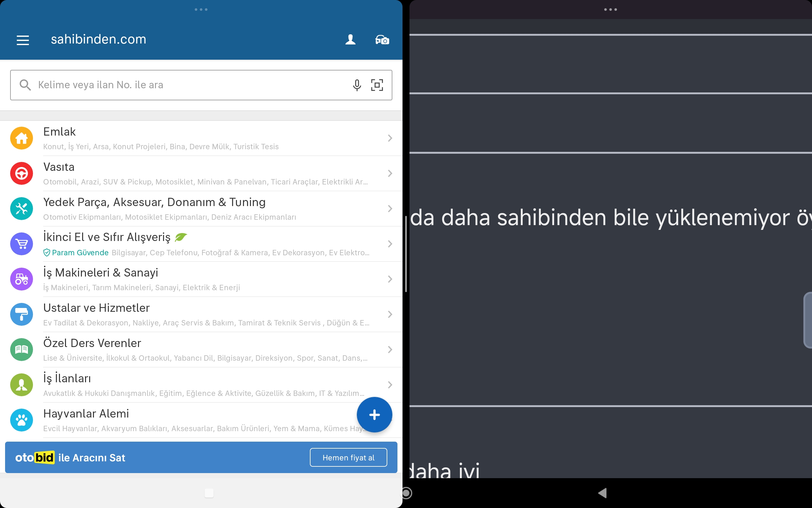Tap the side handle on the dark window

click(808, 320)
